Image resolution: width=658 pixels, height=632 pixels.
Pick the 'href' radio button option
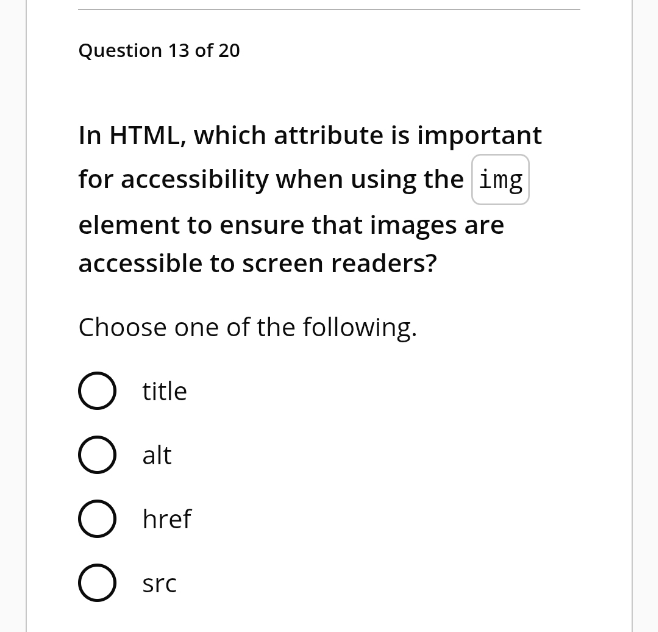[x=97, y=519]
